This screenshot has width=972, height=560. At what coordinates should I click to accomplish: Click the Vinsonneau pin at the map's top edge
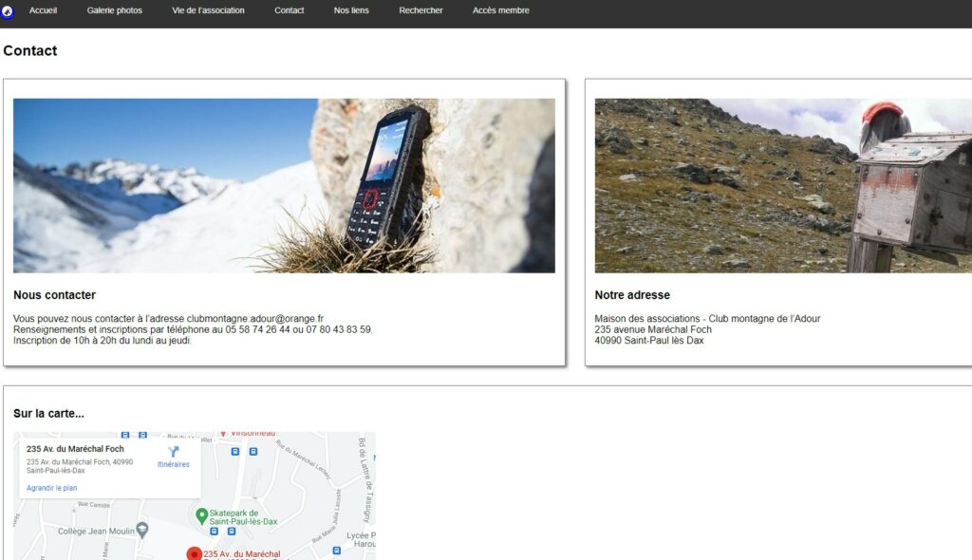pos(223,434)
